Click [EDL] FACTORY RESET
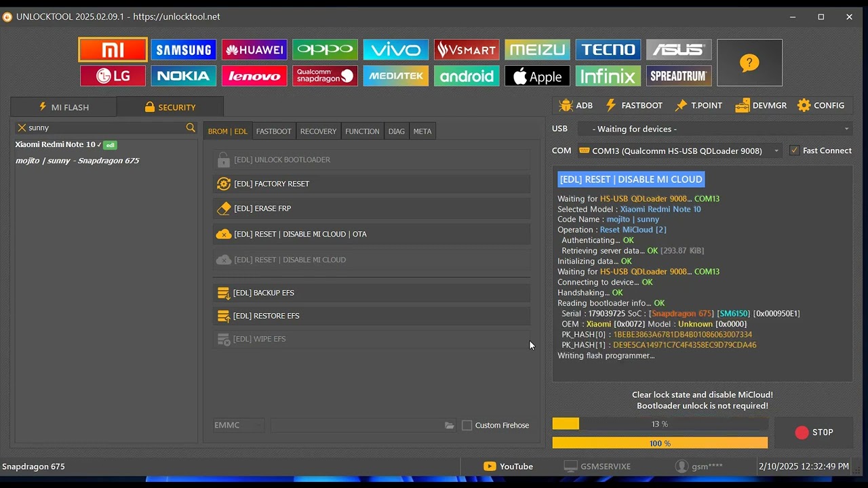The height and width of the screenshot is (488, 868). pos(372,184)
